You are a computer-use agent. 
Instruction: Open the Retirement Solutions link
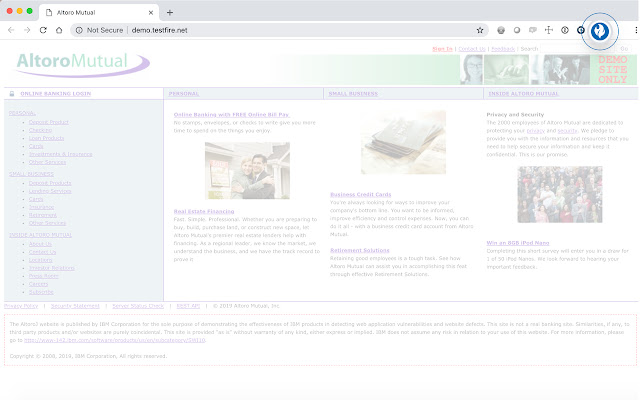click(360, 251)
